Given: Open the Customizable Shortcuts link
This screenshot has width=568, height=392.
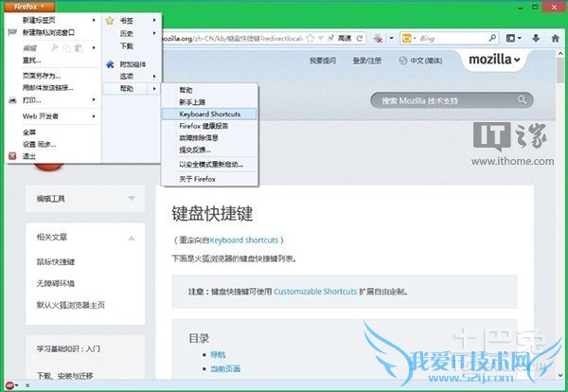Looking at the screenshot, I should pos(315,292).
